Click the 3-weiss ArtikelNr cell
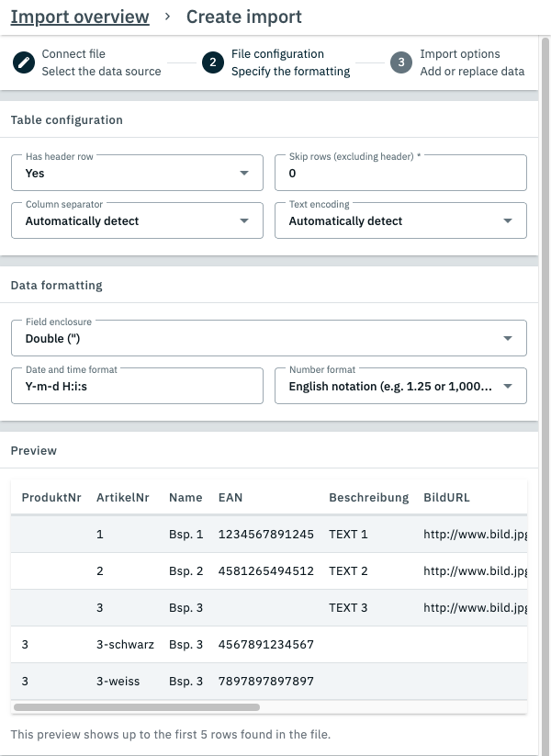 pyautogui.click(x=118, y=681)
